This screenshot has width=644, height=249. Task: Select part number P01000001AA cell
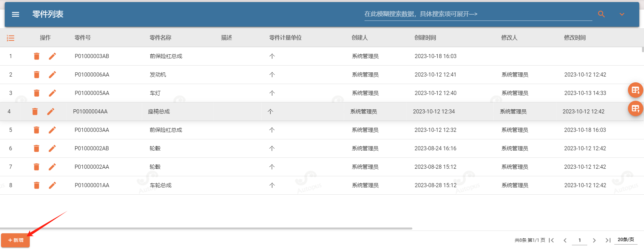coord(92,185)
